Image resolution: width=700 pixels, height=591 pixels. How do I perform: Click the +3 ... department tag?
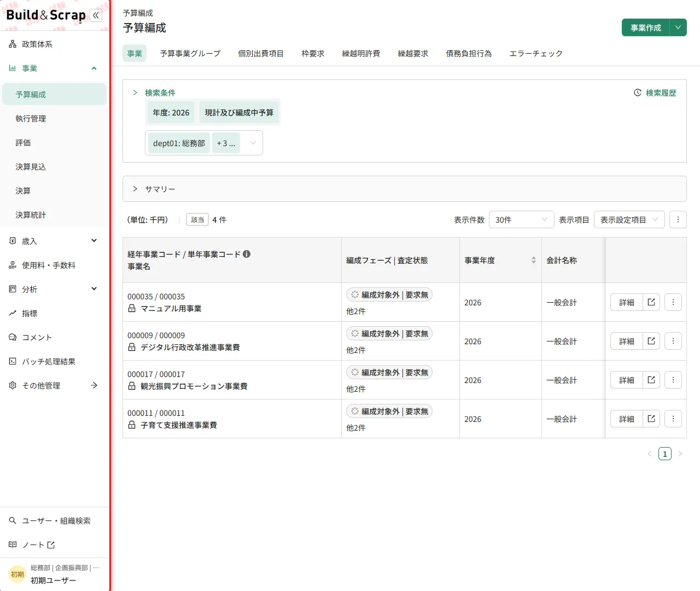coord(226,143)
